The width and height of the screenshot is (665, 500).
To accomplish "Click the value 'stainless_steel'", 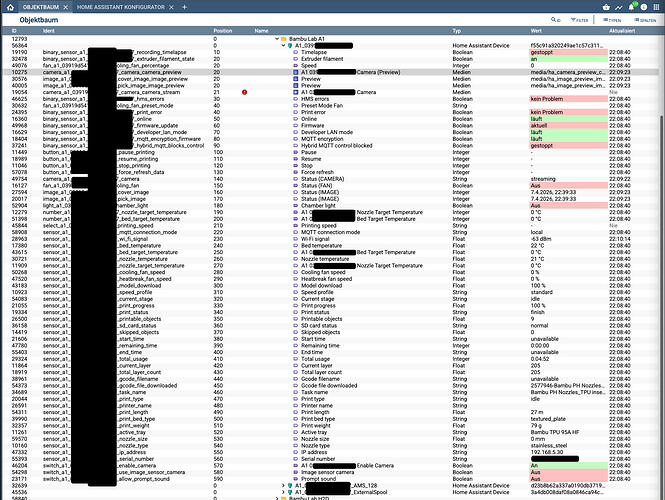I will click(549, 446).
